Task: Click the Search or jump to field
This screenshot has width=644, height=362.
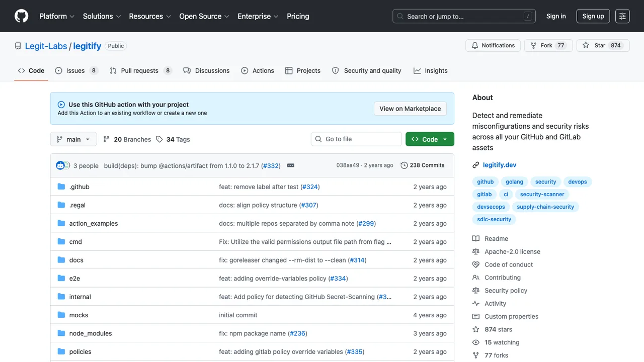Action: coord(464,16)
